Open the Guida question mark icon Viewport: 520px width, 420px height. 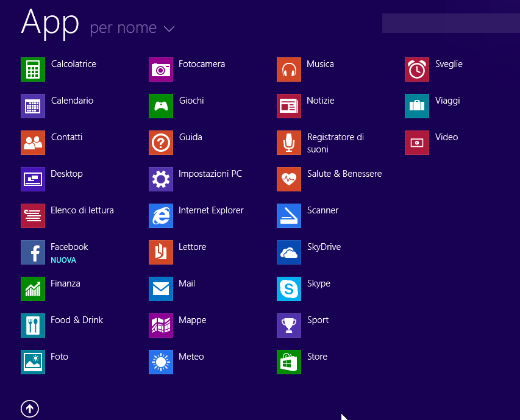(x=161, y=143)
